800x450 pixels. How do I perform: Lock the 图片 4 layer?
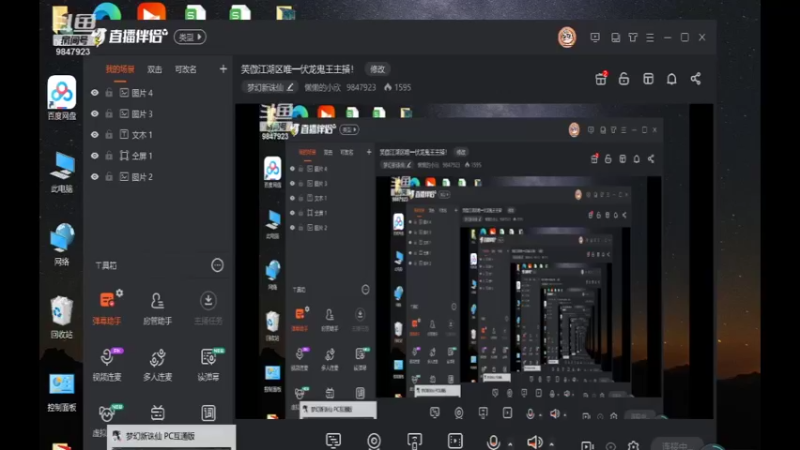pos(109,93)
